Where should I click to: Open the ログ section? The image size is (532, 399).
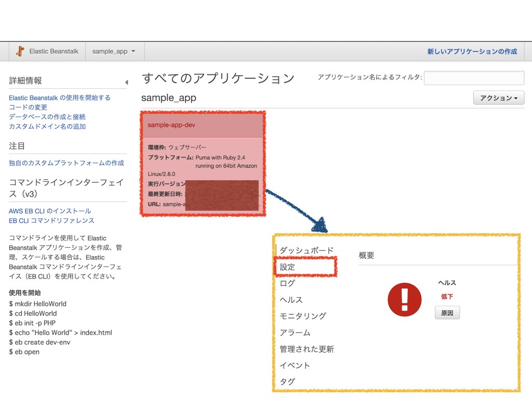[288, 283]
